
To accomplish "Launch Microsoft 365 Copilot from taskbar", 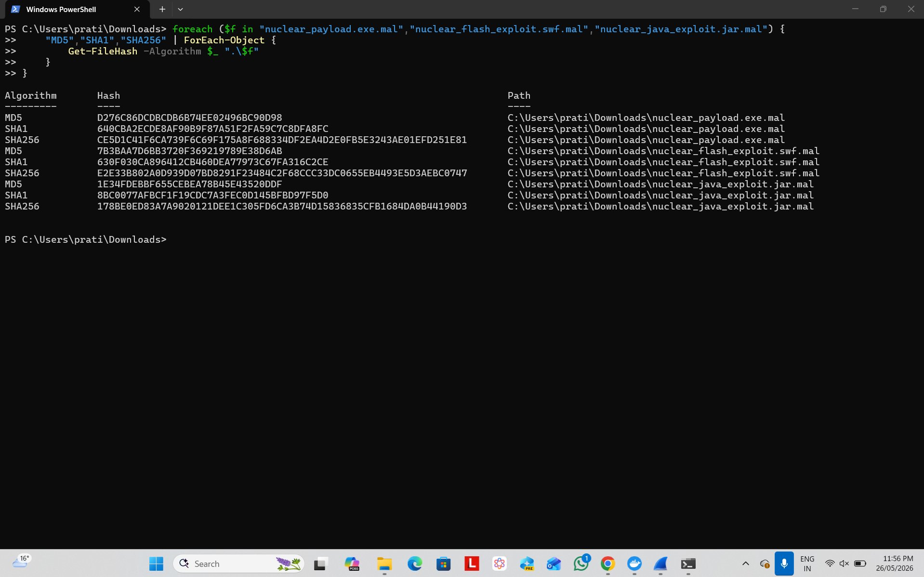I will [352, 564].
